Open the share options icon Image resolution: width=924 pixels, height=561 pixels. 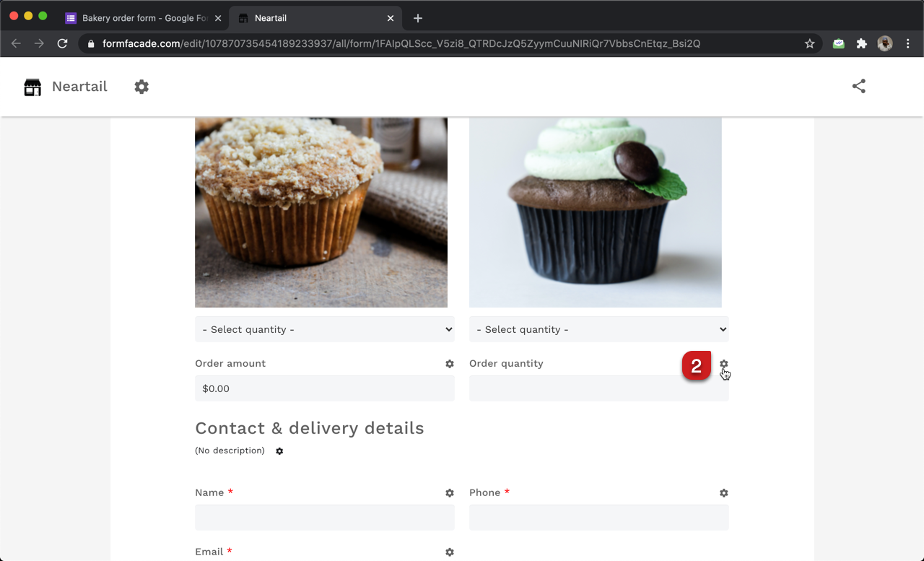858,86
